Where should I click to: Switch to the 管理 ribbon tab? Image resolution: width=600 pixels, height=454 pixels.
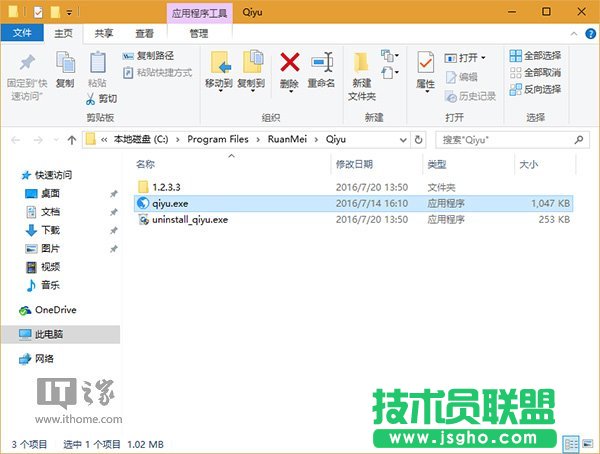click(x=199, y=34)
